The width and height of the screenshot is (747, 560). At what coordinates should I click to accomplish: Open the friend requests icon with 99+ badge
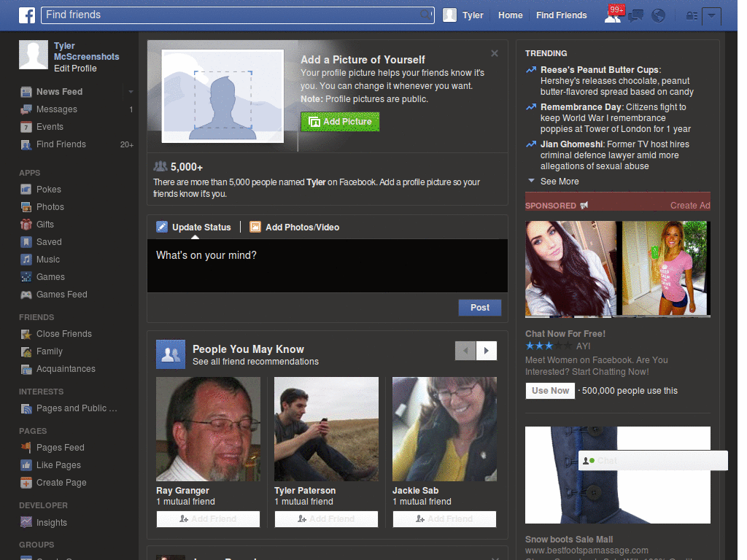(x=614, y=15)
